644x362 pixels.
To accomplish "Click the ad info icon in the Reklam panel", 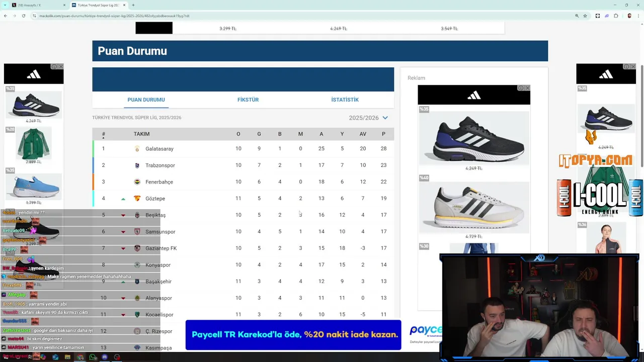I will coord(521,88).
